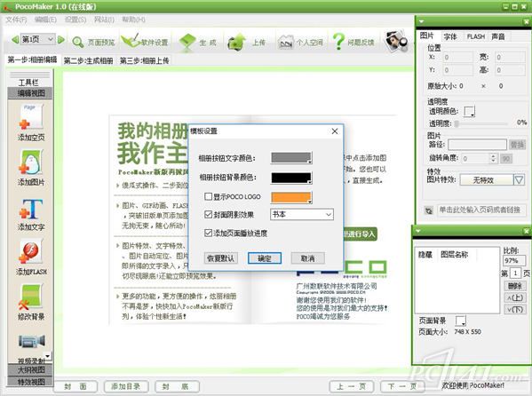Open 网站 menu
The image size is (532, 396).
click(x=104, y=20)
